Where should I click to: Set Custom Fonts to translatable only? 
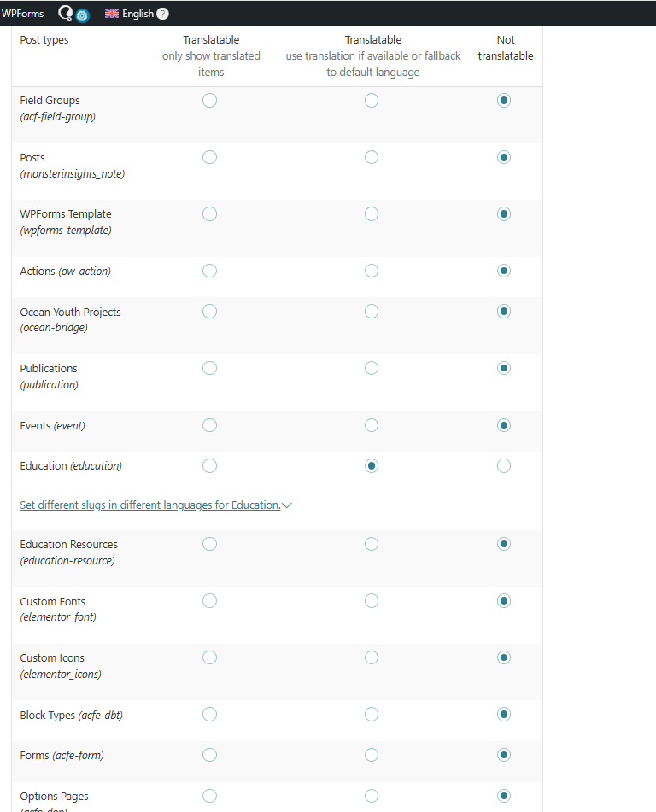point(210,601)
